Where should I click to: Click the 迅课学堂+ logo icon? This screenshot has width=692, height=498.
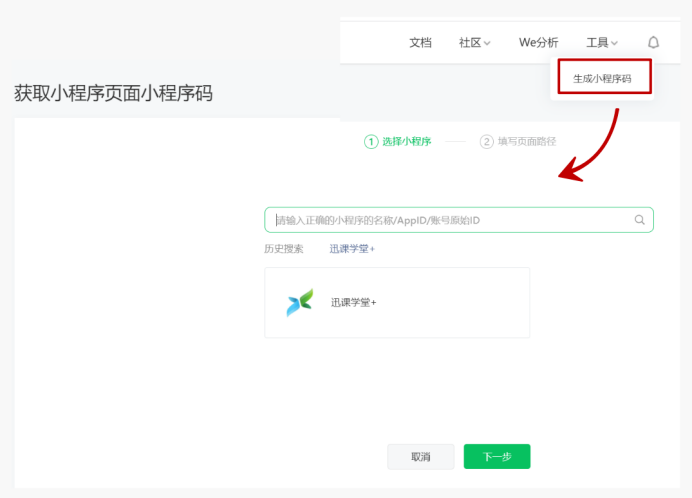[x=300, y=302]
